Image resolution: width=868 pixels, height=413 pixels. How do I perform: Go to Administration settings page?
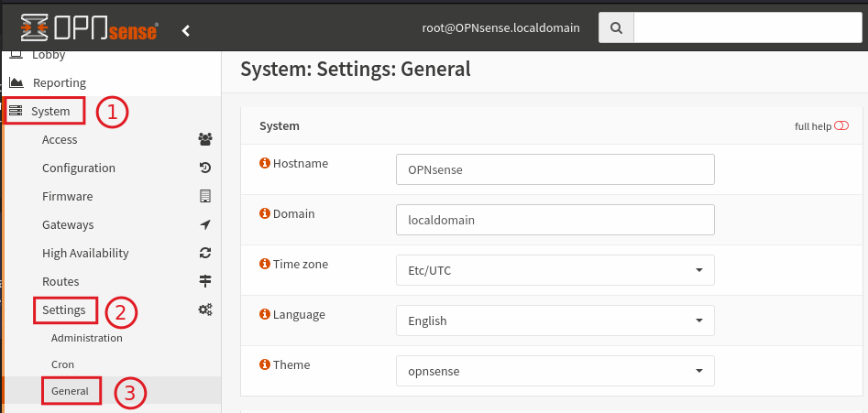[x=87, y=338]
